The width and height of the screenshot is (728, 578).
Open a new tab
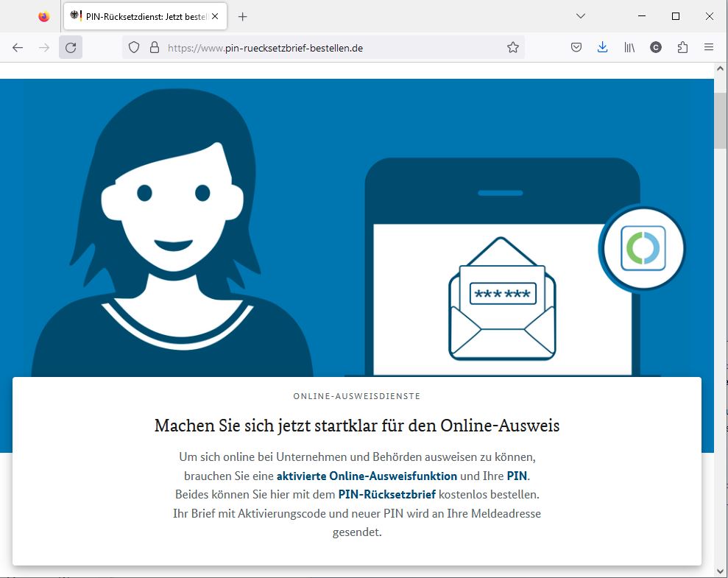[242, 17]
